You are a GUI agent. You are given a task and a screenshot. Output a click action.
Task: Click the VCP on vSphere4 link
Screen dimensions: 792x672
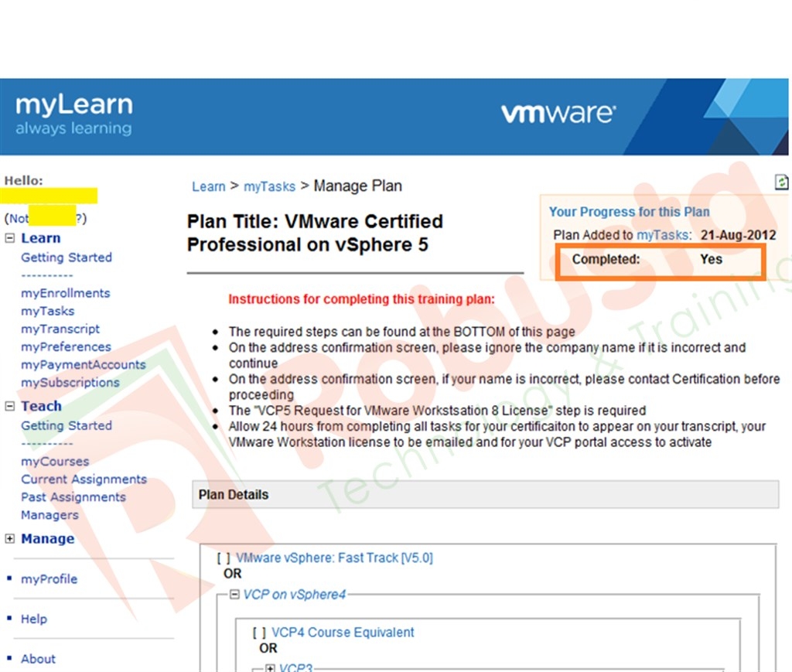click(x=295, y=594)
